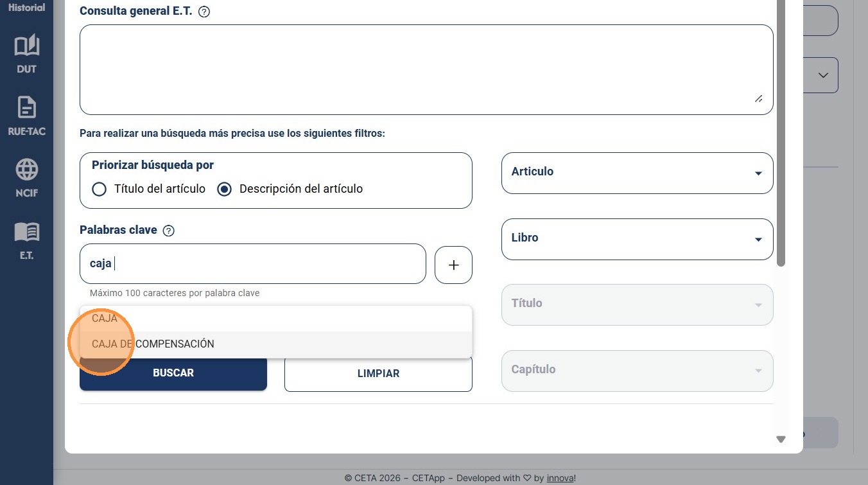Expand the Articulo dropdown
The width and height of the screenshot is (868, 485).
pos(637,173)
